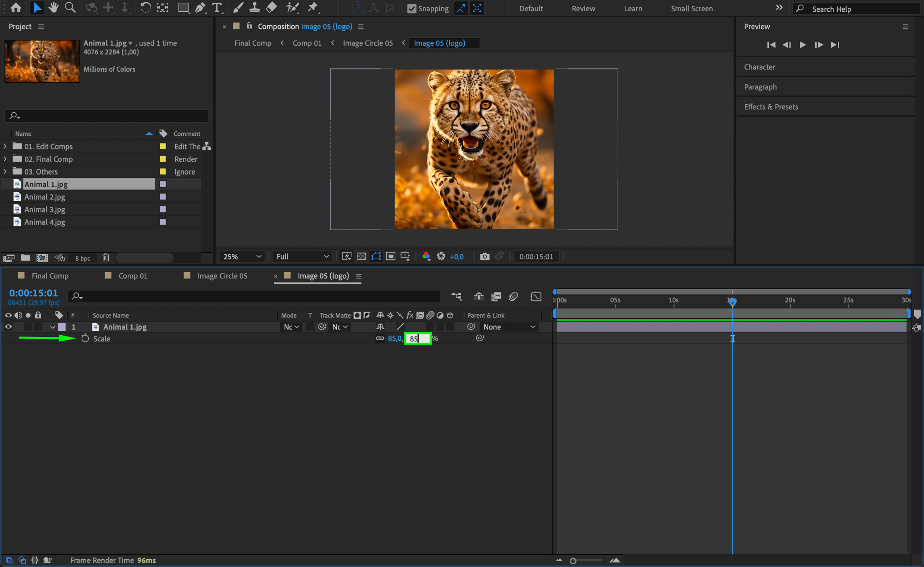Click the Scale stopwatch icon

click(x=85, y=338)
